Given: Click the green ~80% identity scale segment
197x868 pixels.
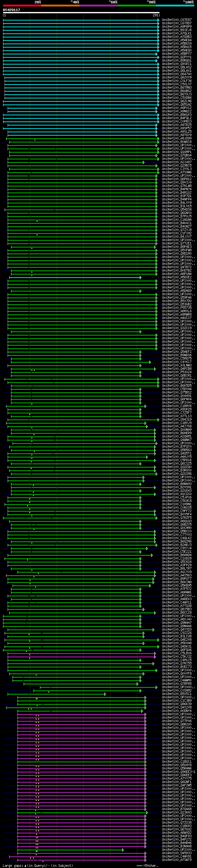Looking at the screenshot, I should coord(136,6).
